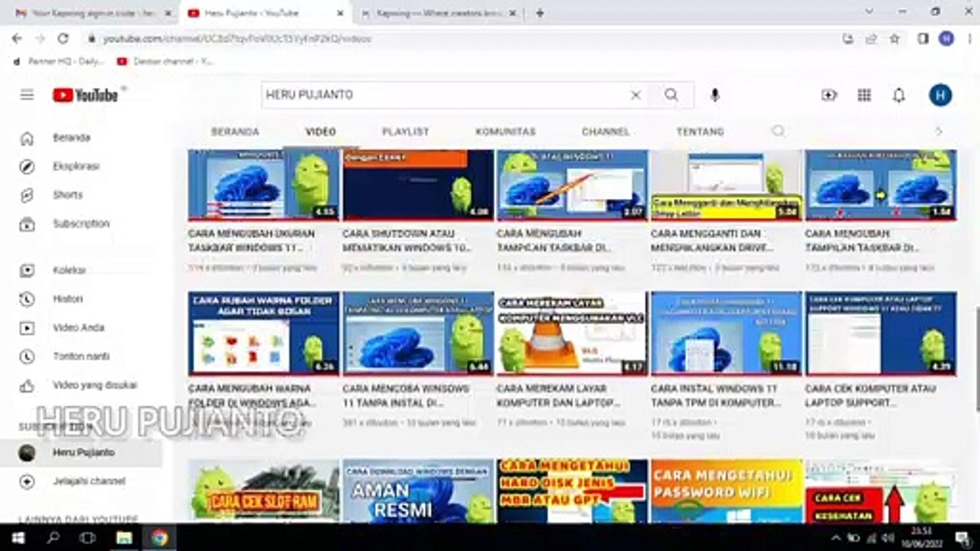Screen dimensions: 980x551
Task: Click the VLC cone video thumbnail
Action: point(572,333)
